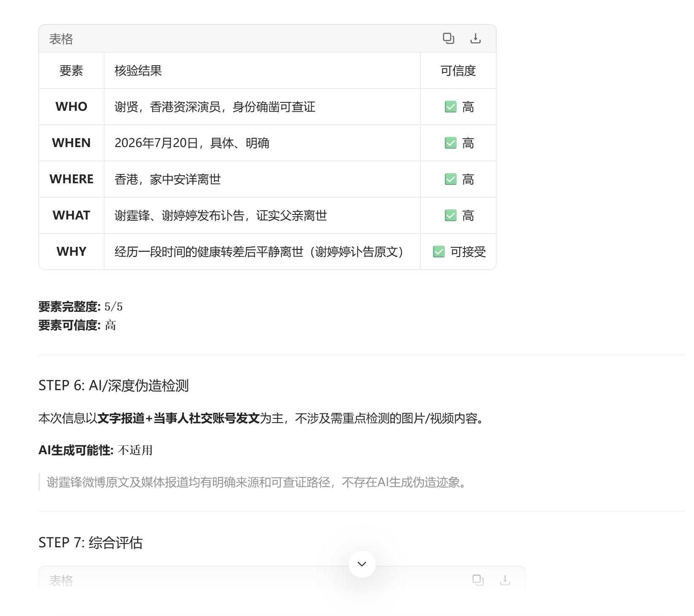Screen dimensions: 694x616
Task: Click the bold text "文字报道+当事人社交账号发文"
Action: 178,418
